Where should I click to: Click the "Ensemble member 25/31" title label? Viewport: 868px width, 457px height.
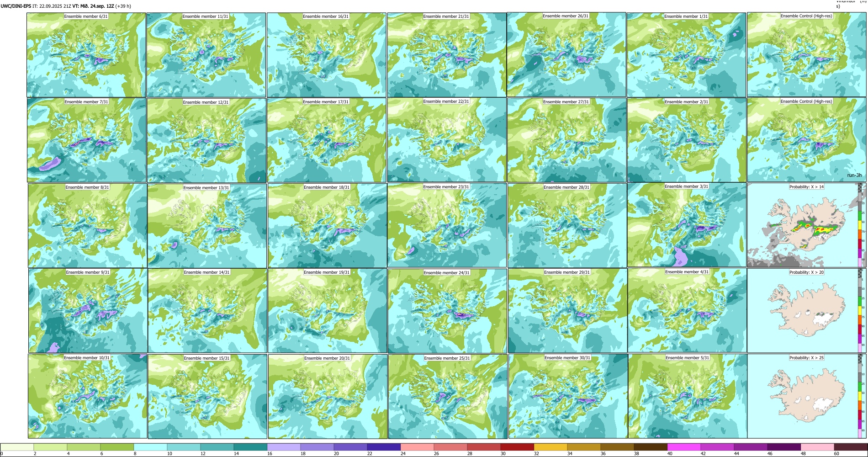tap(447, 358)
